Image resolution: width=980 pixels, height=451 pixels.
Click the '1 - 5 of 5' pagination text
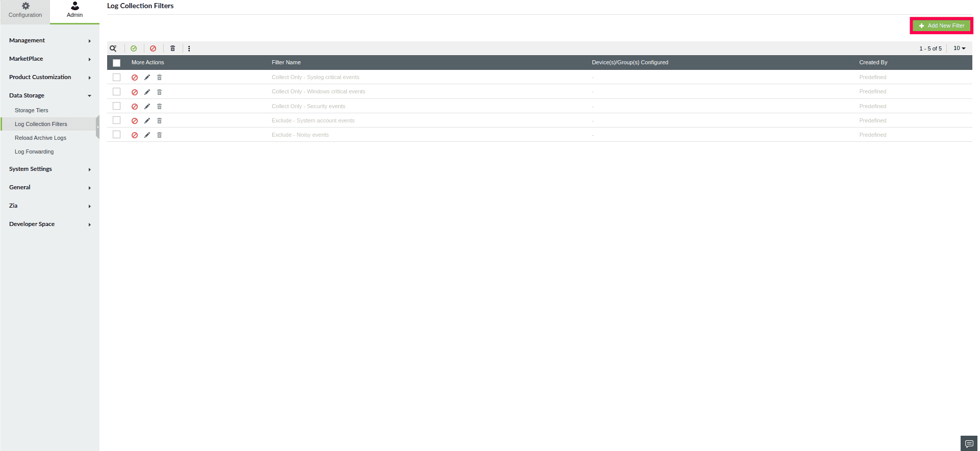(x=931, y=48)
